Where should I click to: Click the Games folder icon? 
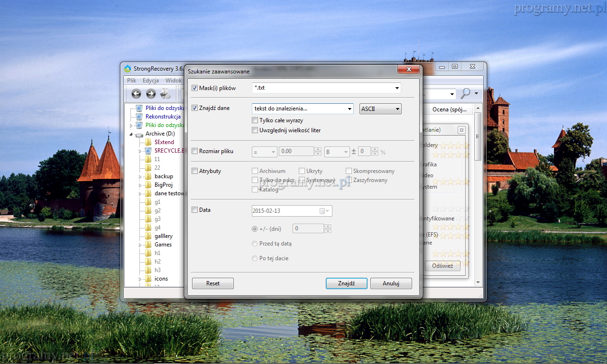[x=148, y=245]
